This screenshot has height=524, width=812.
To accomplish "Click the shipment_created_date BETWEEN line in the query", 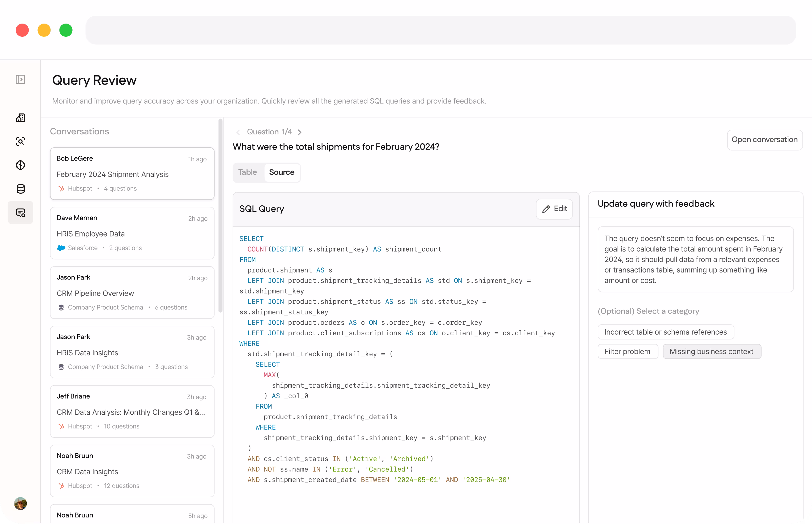I will pyautogui.click(x=378, y=480).
